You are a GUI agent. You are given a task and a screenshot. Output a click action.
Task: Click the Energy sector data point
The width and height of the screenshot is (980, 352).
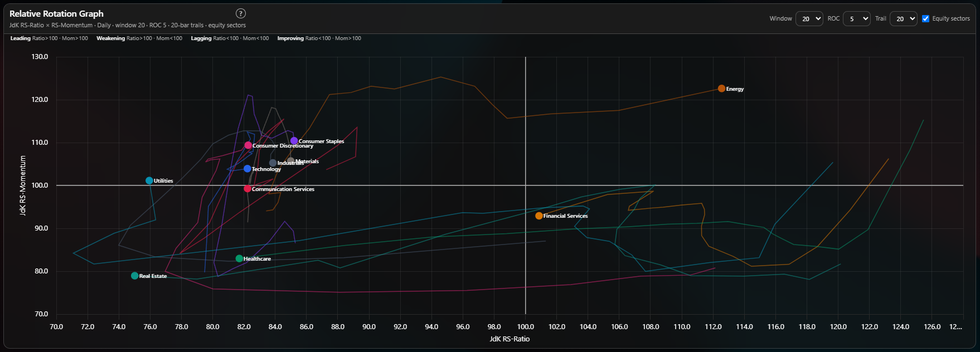(721, 89)
